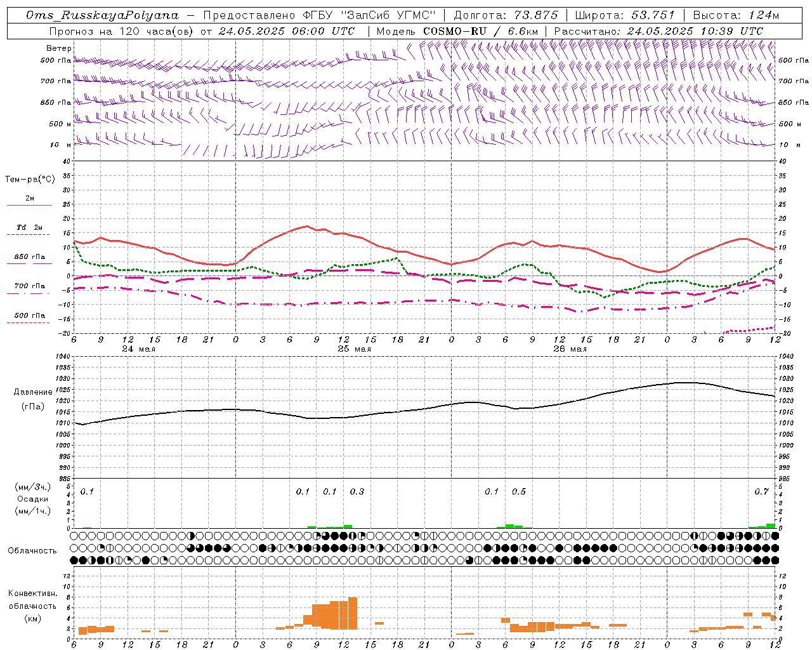Click the 500 гПа entry in temperature legend
Screen dimensions: 812x650
tap(30, 315)
